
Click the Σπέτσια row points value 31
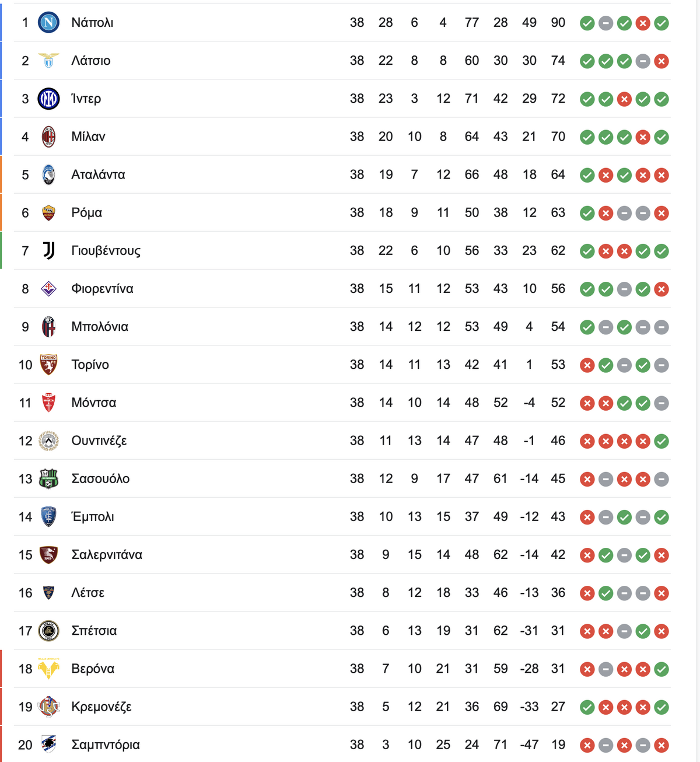pos(558,631)
